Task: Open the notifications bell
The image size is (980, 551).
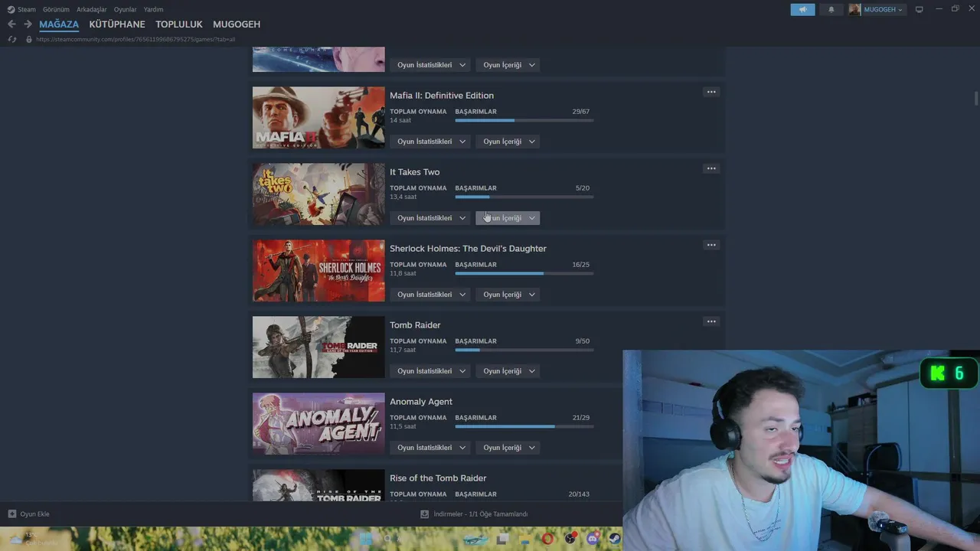Action: [831, 9]
